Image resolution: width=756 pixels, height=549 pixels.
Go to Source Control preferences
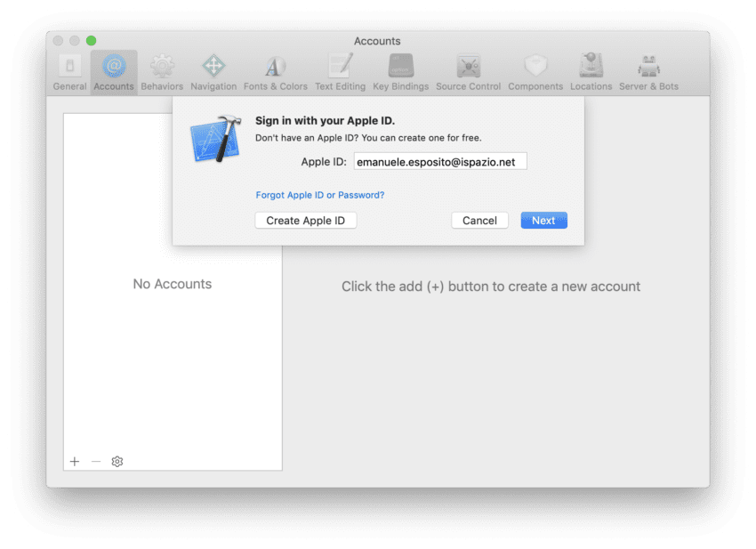tap(468, 72)
